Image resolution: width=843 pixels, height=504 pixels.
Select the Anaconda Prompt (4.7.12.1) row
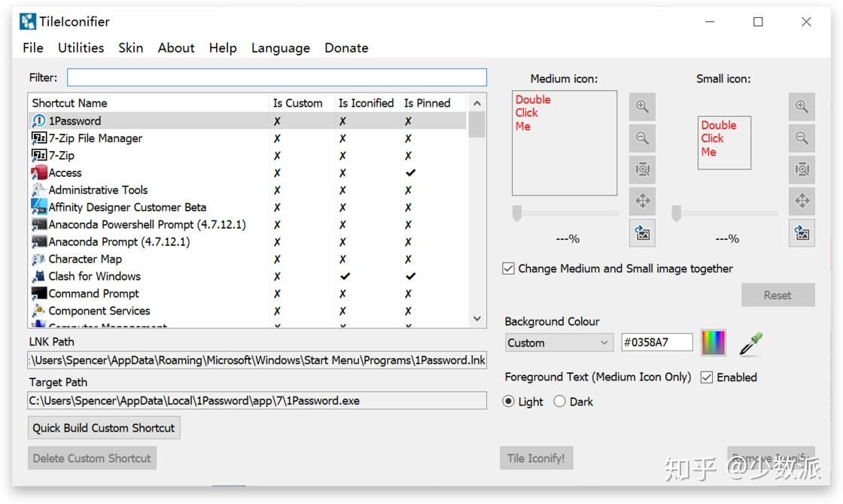click(248, 241)
